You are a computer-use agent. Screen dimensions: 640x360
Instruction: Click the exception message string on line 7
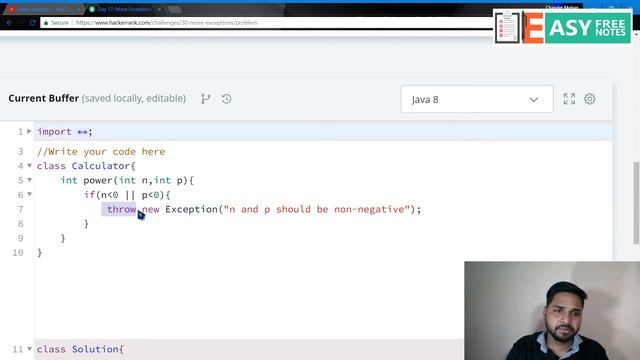[x=316, y=209]
